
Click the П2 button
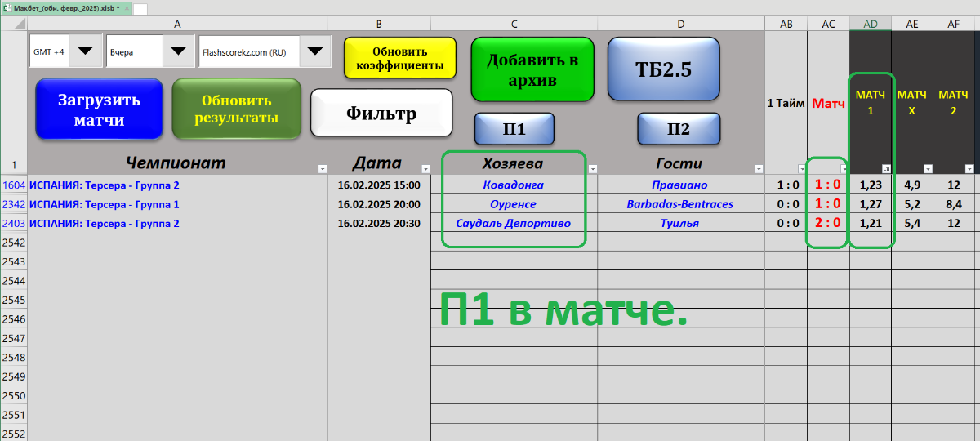679,129
